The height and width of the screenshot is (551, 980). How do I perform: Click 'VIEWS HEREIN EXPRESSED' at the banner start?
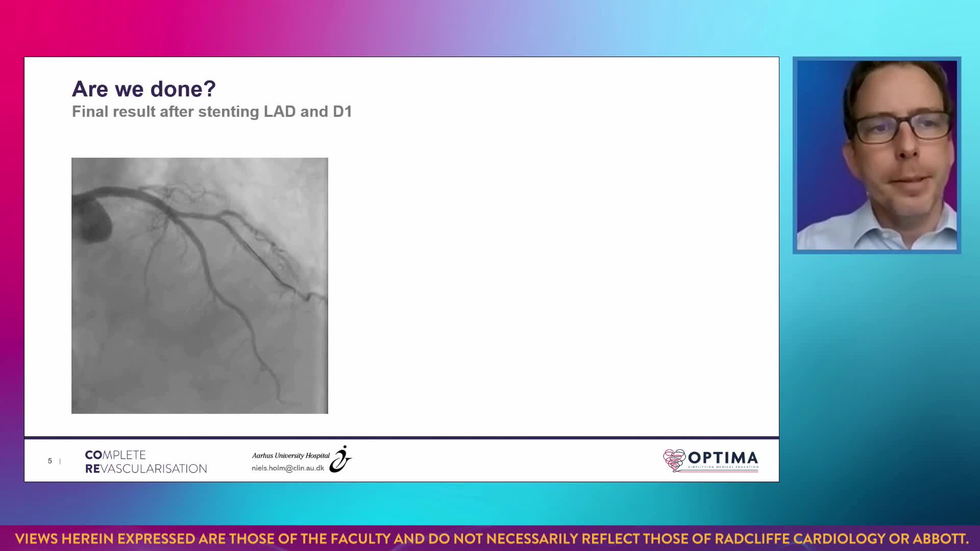click(x=105, y=539)
